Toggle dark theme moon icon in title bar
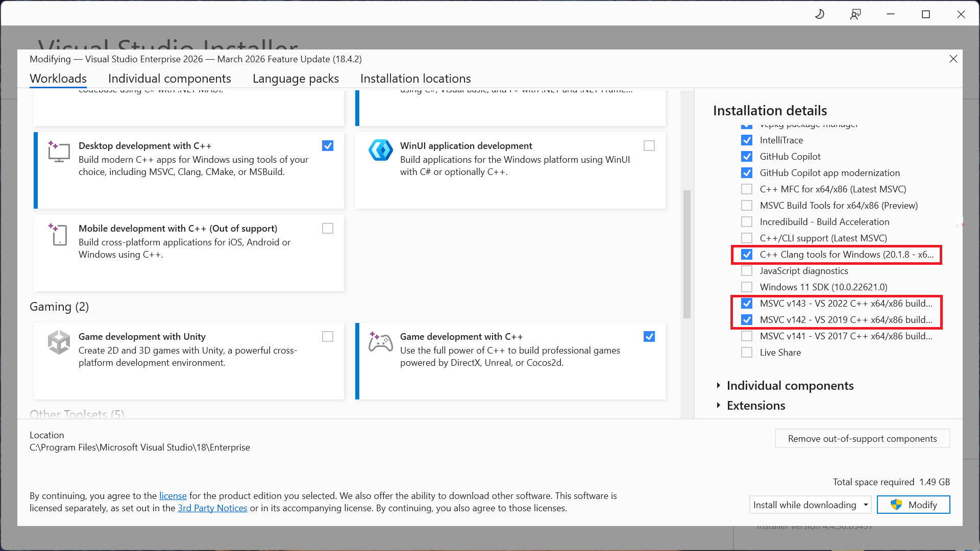Image resolution: width=980 pixels, height=551 pixels. [x=820, y=14]
